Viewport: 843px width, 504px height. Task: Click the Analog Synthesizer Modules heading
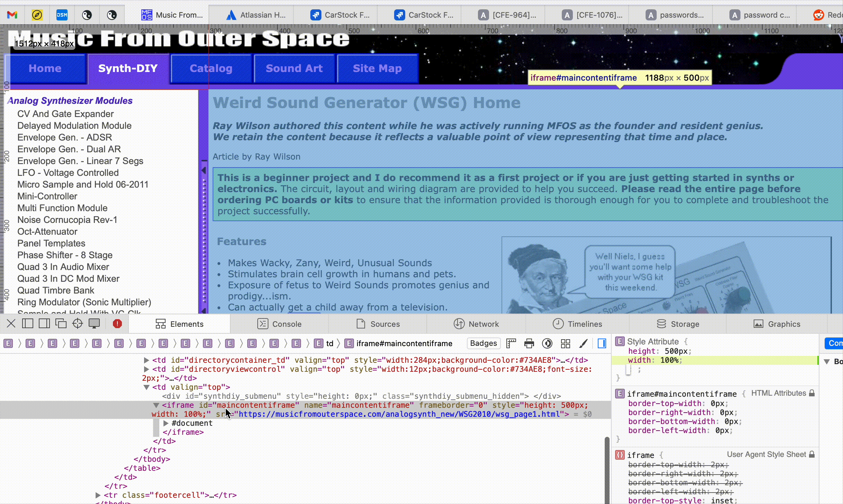click(70, 101)
